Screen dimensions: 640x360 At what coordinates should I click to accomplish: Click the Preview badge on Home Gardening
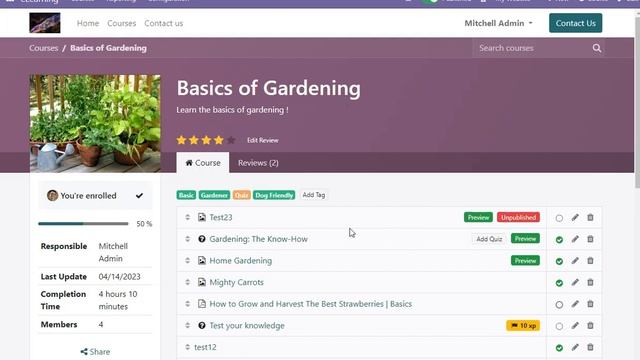point(525,260)
